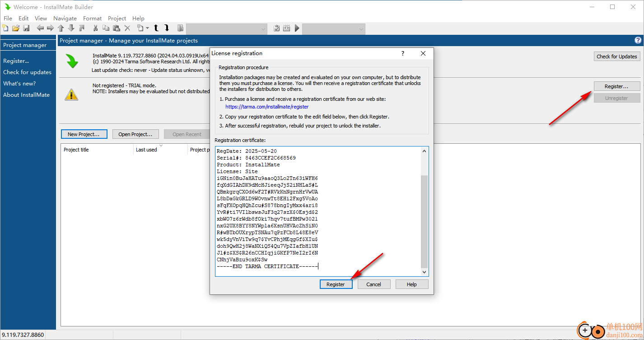Click the Open folder toolbar icon
This screenshot has width=644, height=340.
16,28
